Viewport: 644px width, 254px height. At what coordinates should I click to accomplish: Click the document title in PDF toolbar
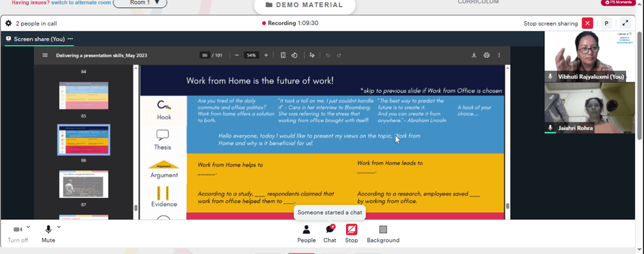point(102,55)
